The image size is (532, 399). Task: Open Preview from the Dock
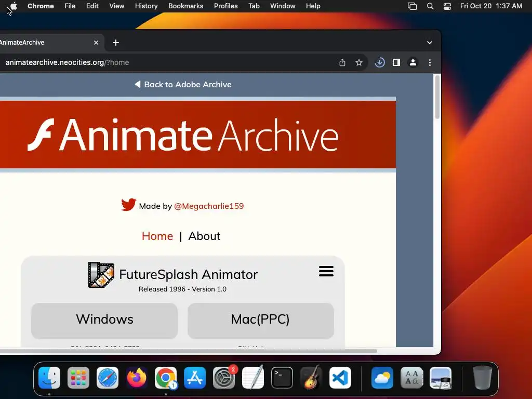click(x=441, y=378)
